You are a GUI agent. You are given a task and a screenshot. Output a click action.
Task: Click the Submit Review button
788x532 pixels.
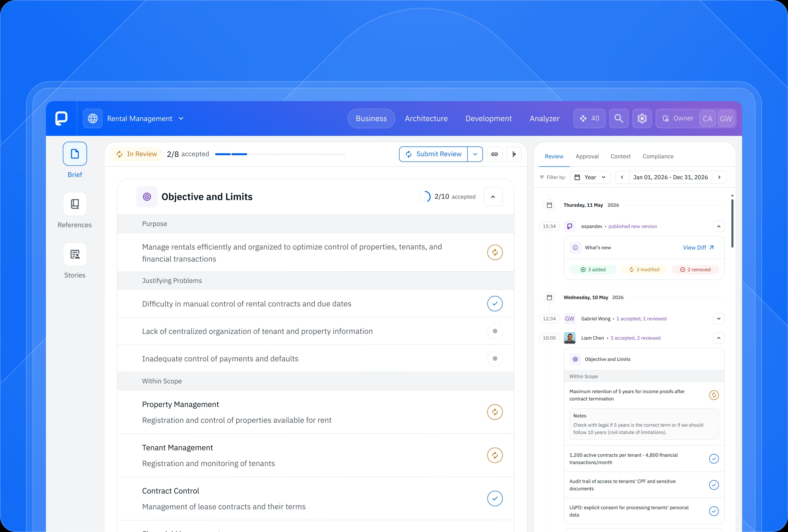(x=433, y=154)
